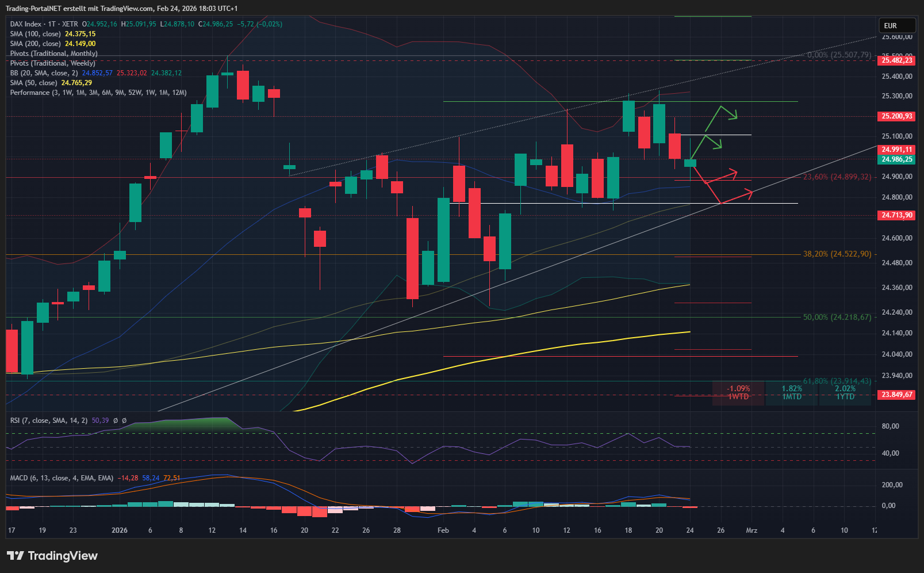Screen dimensions: 924x573
Task: Select the BB (20, SMA, close, 2) legend
Action: (44, 73)
